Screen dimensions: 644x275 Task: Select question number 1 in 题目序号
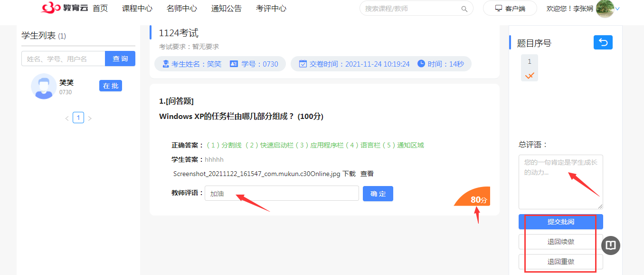coord(529,68)
